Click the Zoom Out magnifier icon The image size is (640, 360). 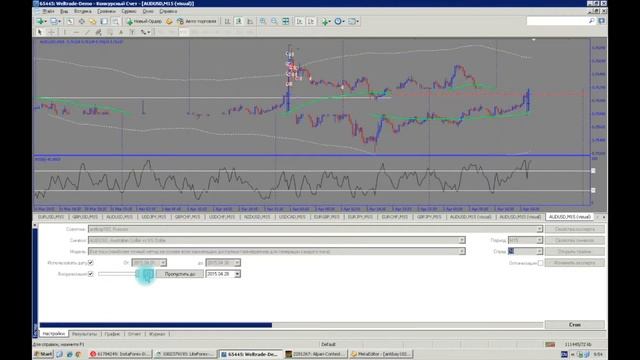click(x=274, y=21)
